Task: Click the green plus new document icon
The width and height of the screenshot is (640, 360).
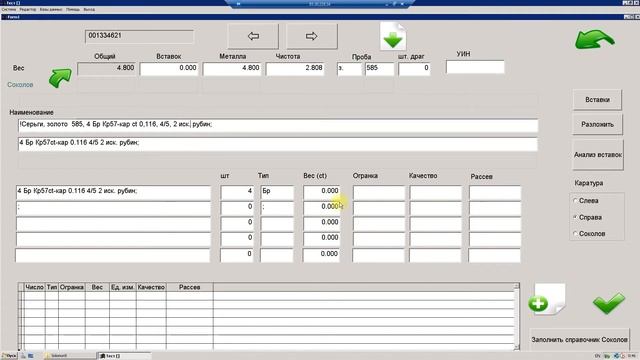Action: pyautogui.click(x=547, y=300)
